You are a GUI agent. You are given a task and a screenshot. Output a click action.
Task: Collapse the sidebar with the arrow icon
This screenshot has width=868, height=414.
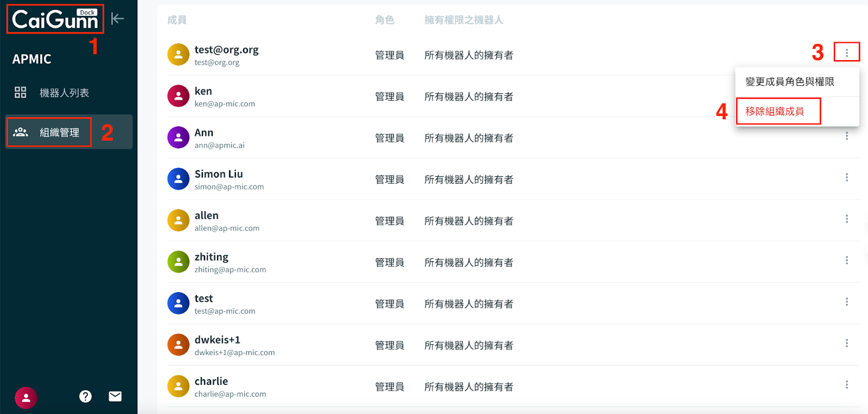117,19
